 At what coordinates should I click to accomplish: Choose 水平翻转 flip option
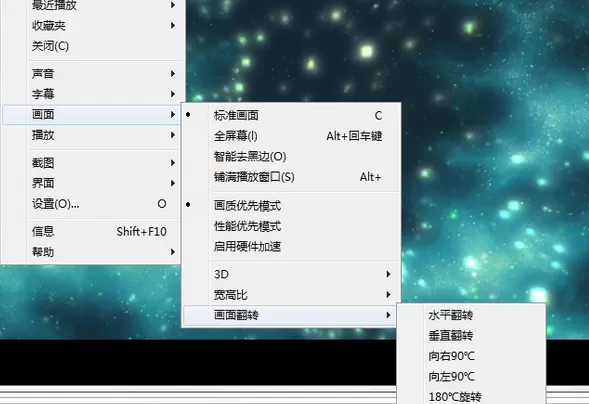click(471, 315)
